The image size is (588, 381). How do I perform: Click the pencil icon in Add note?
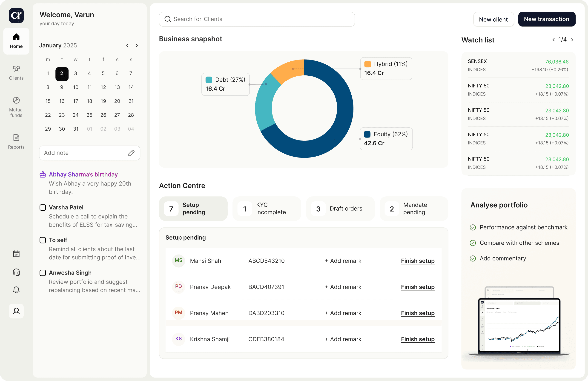coord(131,153)
